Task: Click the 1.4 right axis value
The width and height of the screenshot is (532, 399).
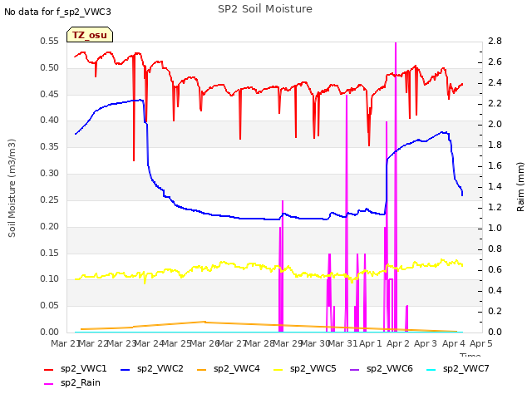Action: coord(495,186)
